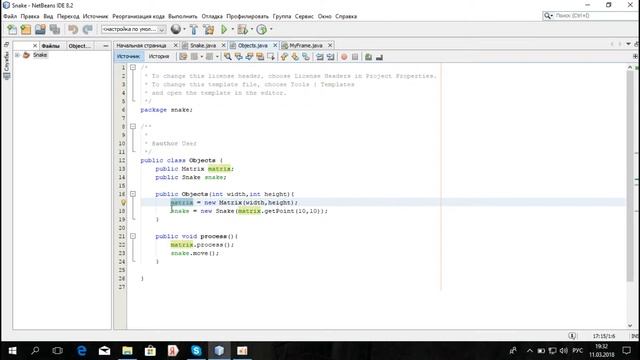
Task: Open the configuration combo box in toolbar
Action: tap(133, 29)
